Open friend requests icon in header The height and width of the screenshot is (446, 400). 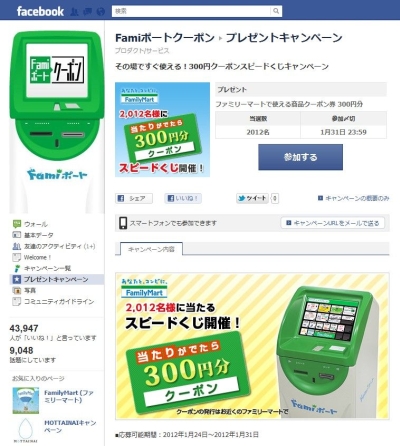(75, 12)
